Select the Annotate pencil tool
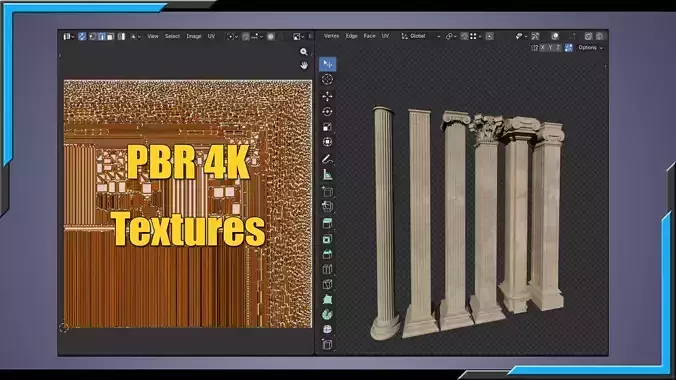 click(x=327, y=159)
